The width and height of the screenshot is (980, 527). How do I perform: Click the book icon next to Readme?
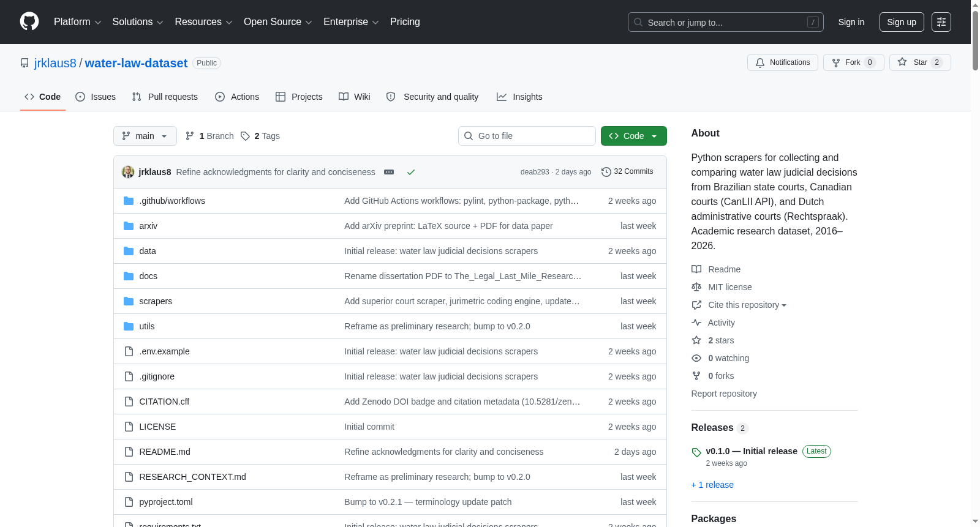point(696,269)
